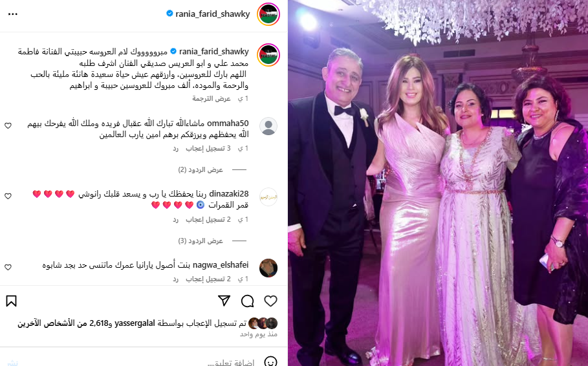Reply to ommaha50's comment

click(175, 149)
